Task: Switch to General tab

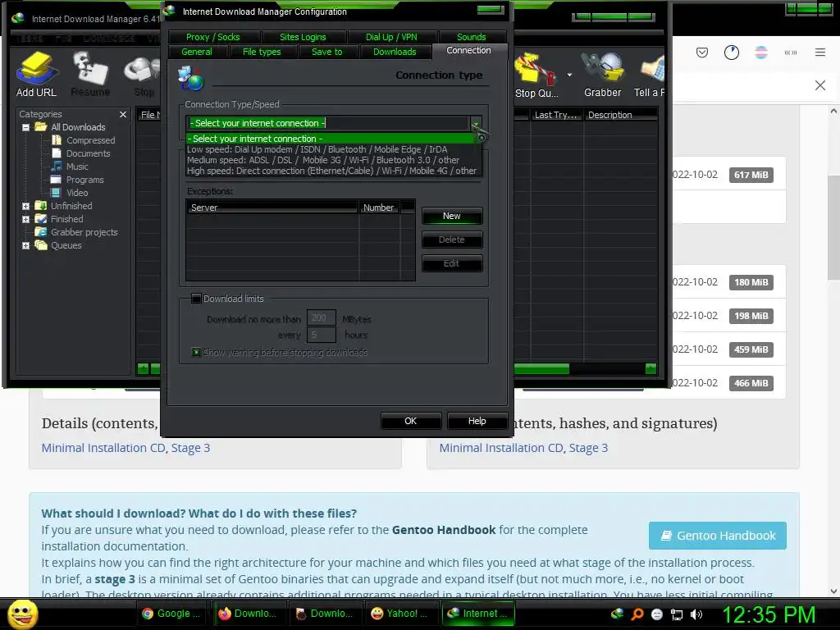Action: tap(197, 52)
